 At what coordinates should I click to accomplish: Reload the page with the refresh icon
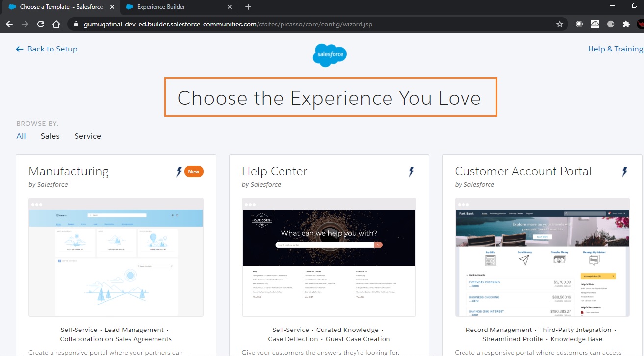click(x=41, y=24)
